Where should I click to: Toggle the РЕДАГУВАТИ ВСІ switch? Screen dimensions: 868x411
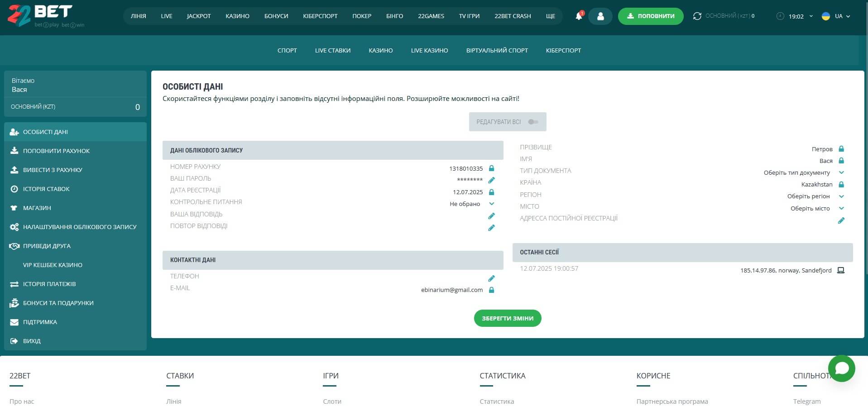[533, 122]
